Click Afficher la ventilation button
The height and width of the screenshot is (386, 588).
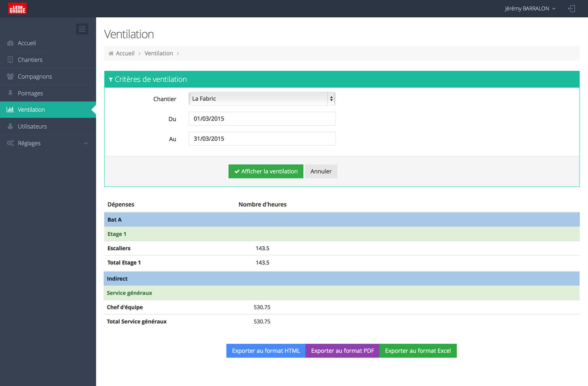click(x=265, y=171)
